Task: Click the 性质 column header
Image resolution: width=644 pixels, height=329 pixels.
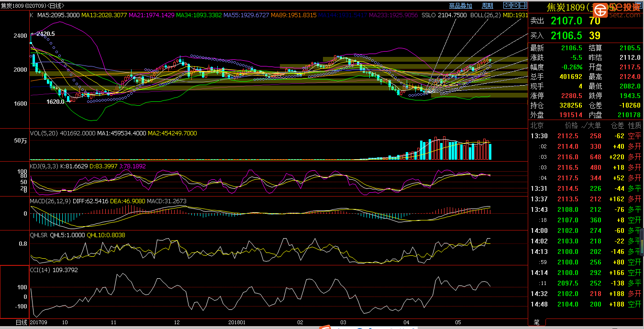Action: pyautogui.click(x=634, y=125)
